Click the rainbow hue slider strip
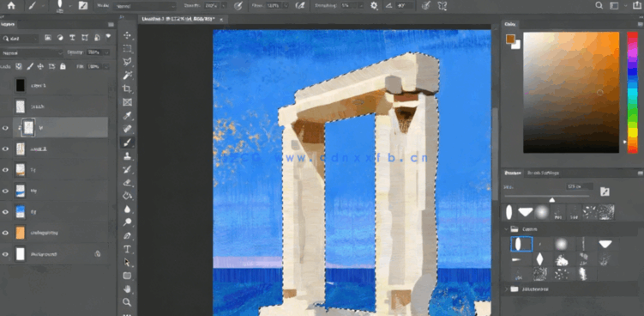This screenshot has height=316, width=644. click(632, 93)
